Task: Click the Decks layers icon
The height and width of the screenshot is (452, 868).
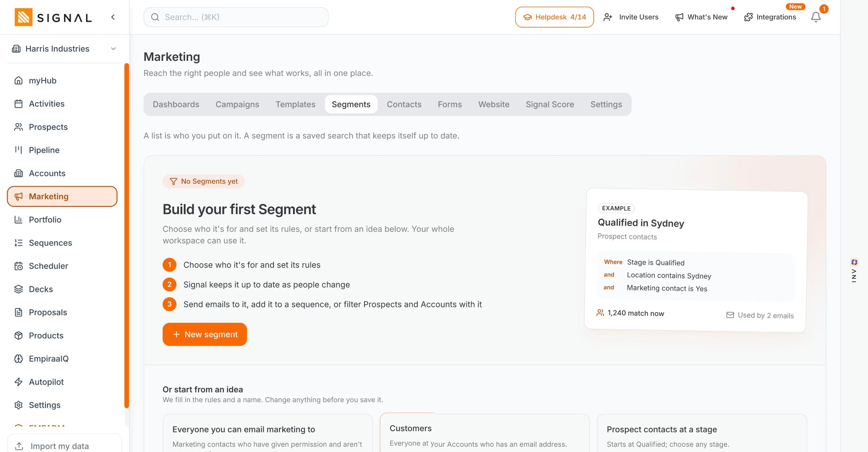Action: (x=19, y=289)
